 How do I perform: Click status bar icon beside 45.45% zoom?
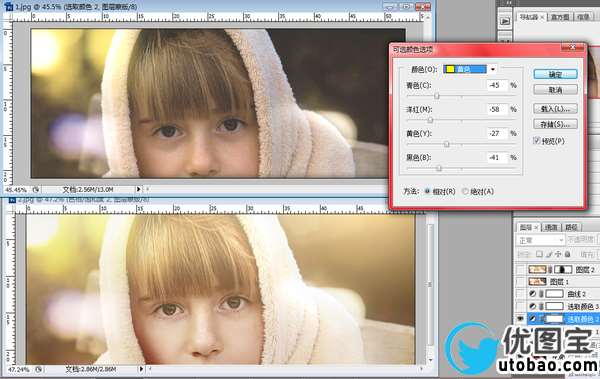click(x=36, y=190)
